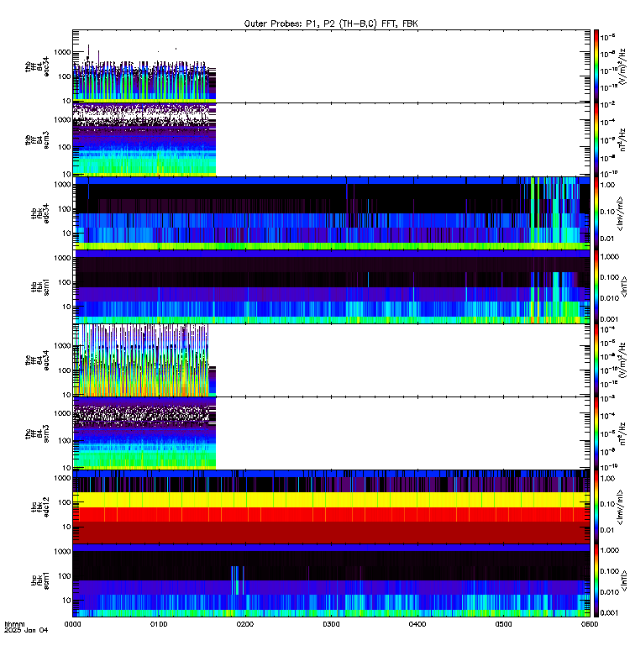Click the color bar beside the thb edc34 panel

tap(596, 213)
